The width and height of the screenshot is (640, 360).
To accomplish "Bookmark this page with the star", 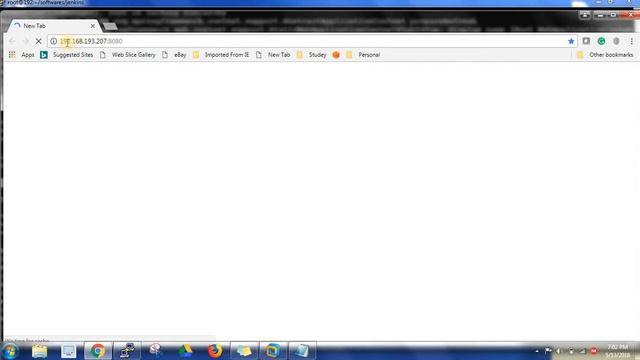I will coord(571,41).
